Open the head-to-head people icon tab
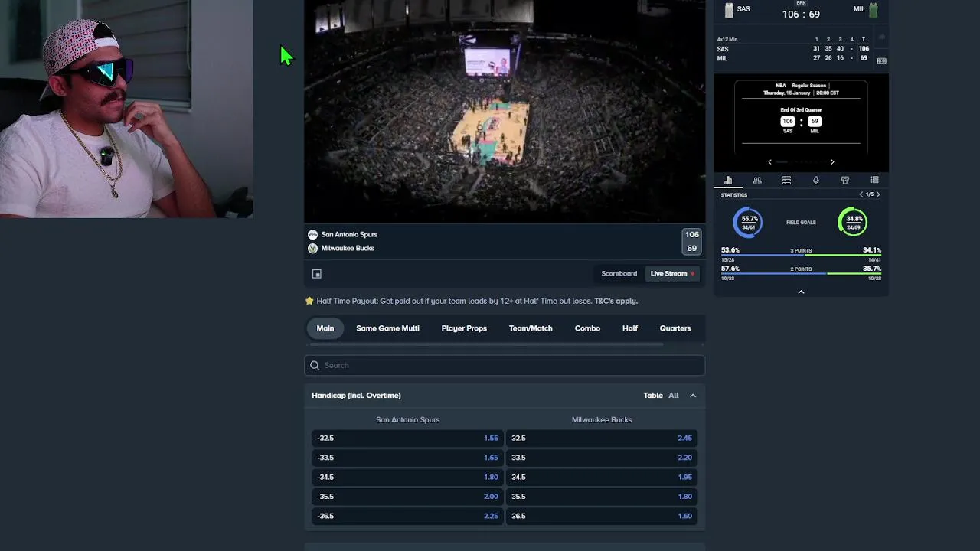 [757, 181]
